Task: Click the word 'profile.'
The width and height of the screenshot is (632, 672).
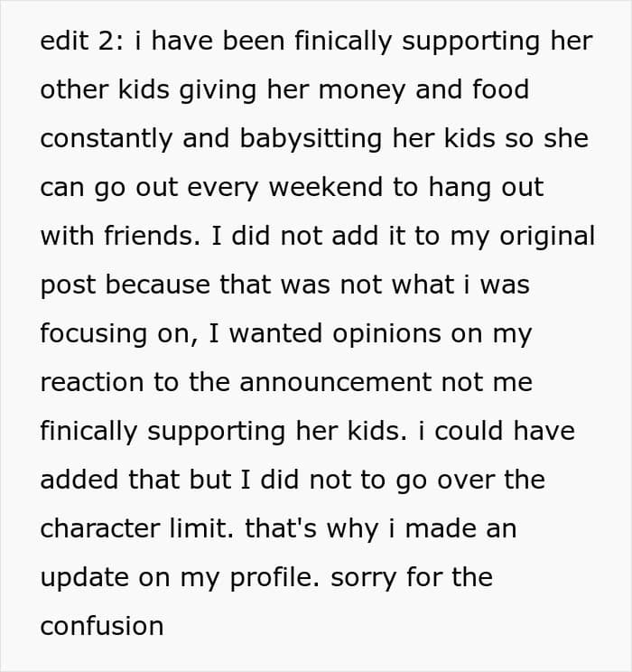Action: click(274, 578)
